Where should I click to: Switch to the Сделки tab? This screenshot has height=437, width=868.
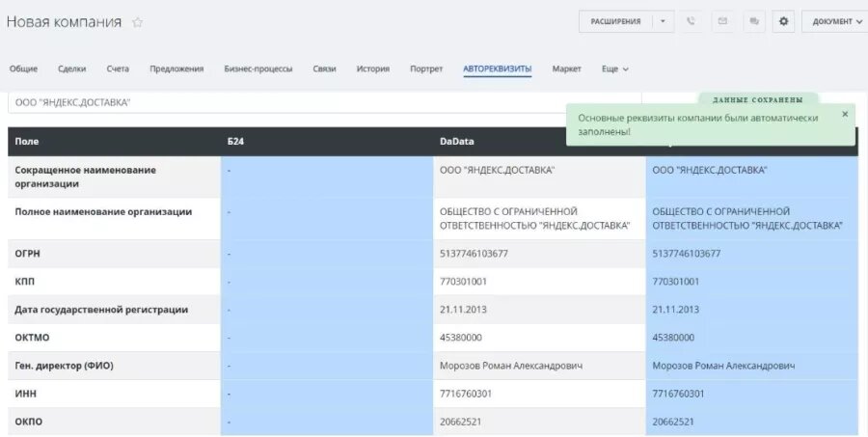(x=72, y=69)
